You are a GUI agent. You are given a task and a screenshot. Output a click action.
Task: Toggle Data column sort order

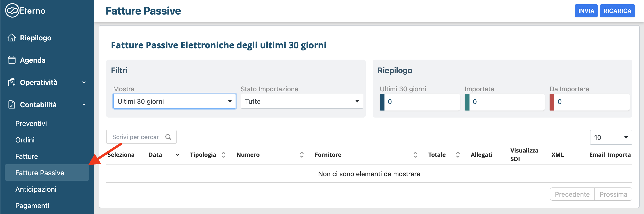point(177,155)
